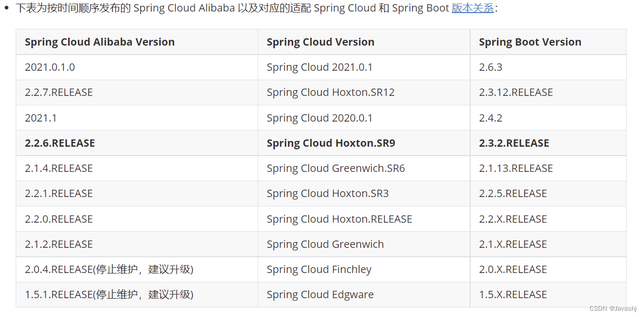Select cell 2.2.1.RELEASE
644x317 pixels.
[x=137, y=193]
